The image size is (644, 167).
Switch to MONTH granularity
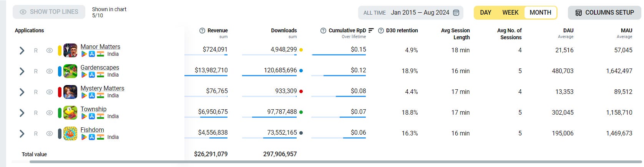[x=540, y=13]
